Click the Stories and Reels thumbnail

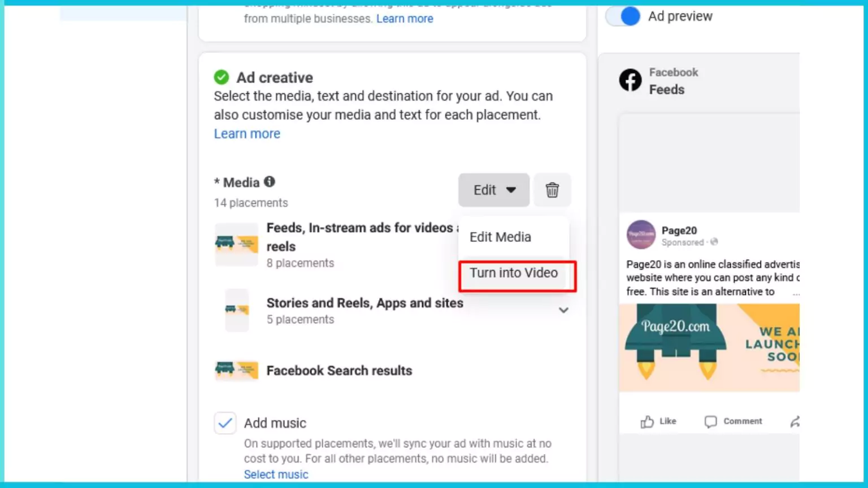(x=237, y=310)
